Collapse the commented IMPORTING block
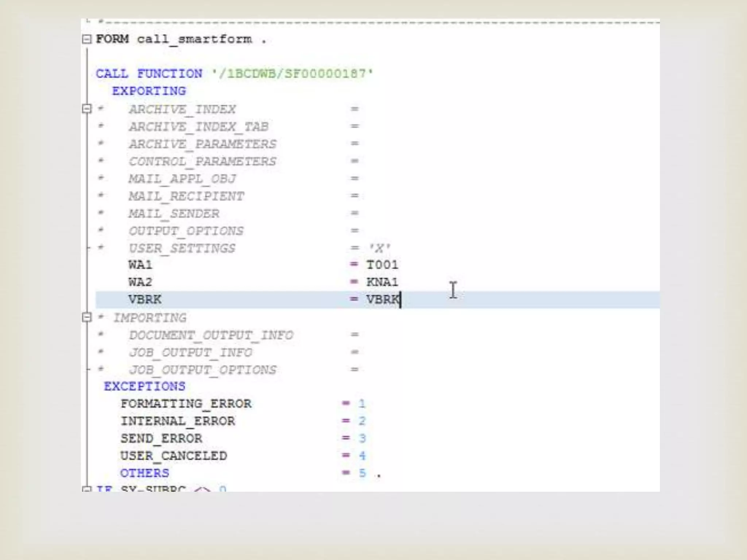 (86, 317)
